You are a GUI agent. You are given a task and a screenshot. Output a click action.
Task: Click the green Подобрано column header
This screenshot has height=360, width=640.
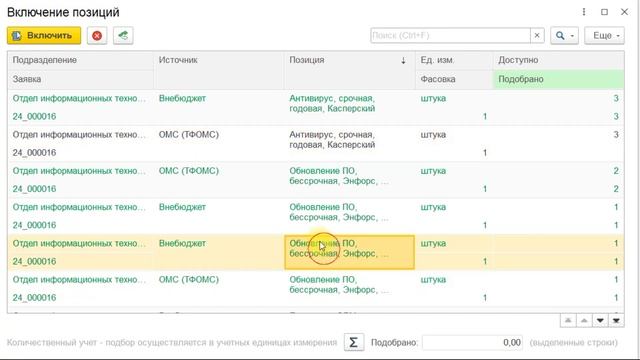click(558, 79)
